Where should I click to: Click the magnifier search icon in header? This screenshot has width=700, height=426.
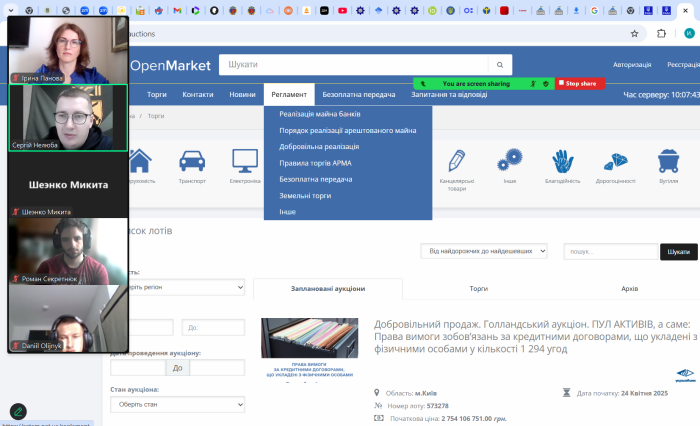[x=499, y=65]
